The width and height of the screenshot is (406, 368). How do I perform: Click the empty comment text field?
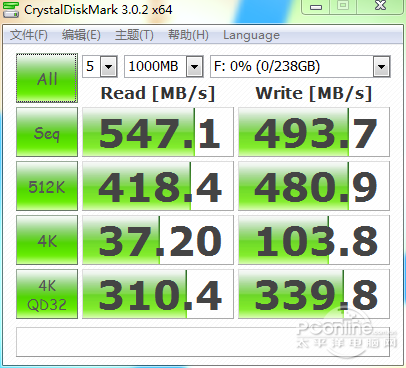pyautogui.click(x=203, y=342)
